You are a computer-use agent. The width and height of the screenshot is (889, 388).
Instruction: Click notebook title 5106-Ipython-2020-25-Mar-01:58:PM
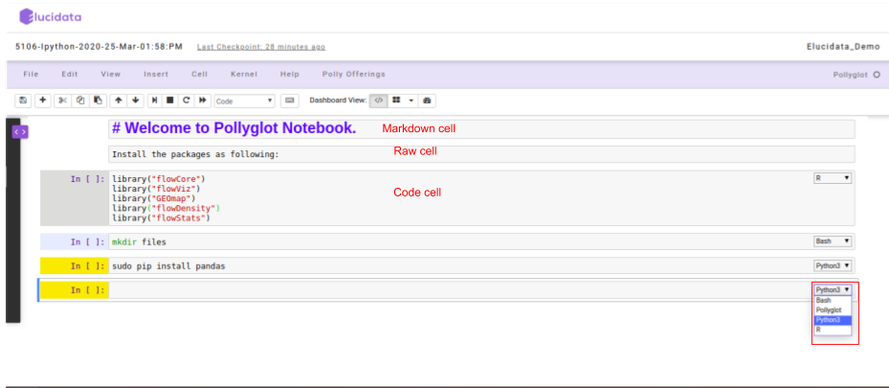(x=99, y=47)
